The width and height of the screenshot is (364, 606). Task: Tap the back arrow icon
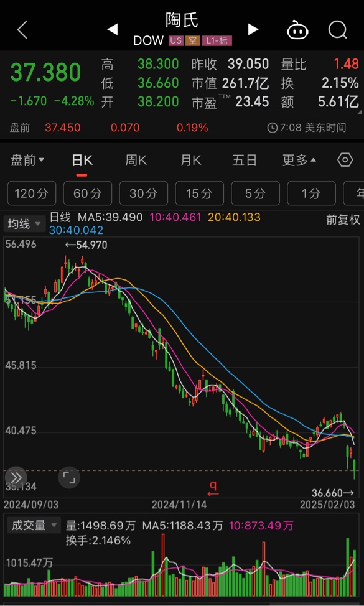click(x=22, y=30)
